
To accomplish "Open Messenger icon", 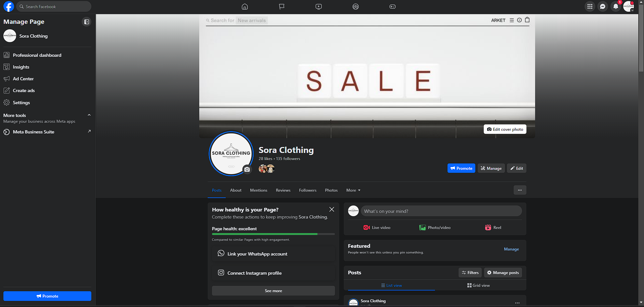I will (x=603, y=6).
